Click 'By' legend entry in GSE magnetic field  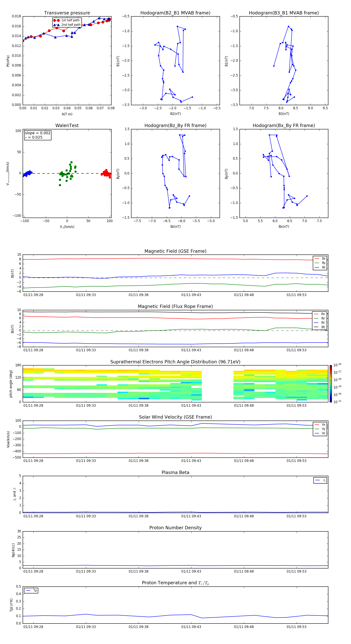tap(320, 263)
